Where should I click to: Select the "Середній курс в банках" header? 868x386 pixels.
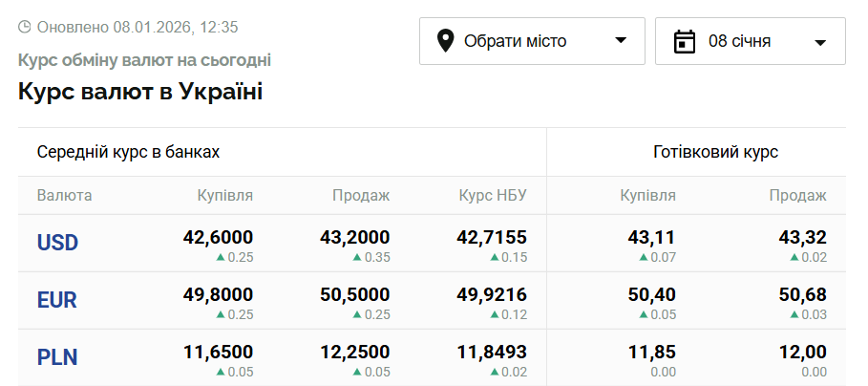[128, 152]
